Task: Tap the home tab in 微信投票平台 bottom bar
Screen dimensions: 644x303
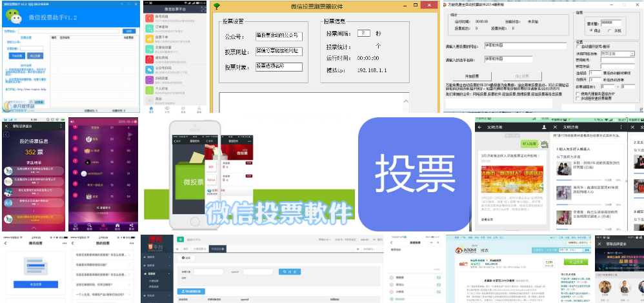Action: point(151,109)
